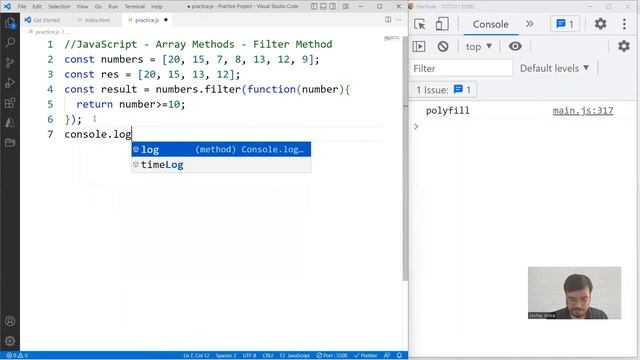Open the Search view in activity bar
640x360 pixels.
[x=10, y=43]
